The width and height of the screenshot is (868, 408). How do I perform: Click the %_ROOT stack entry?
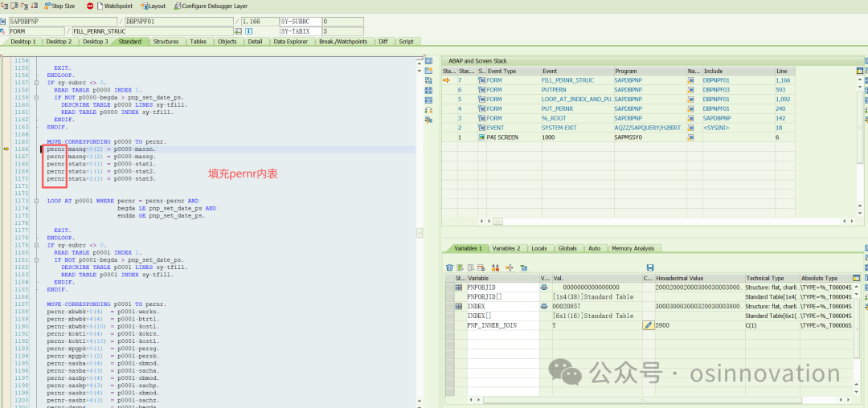577,118
